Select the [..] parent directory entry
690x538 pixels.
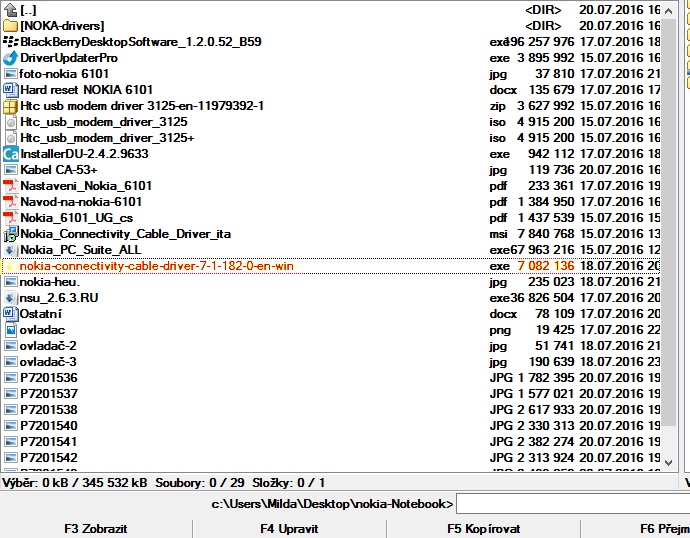[x=29, y=10]
